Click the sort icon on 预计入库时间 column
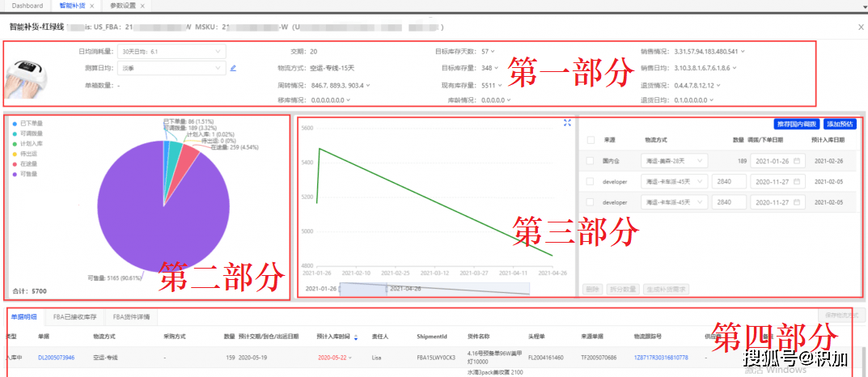 pos(355,337)
